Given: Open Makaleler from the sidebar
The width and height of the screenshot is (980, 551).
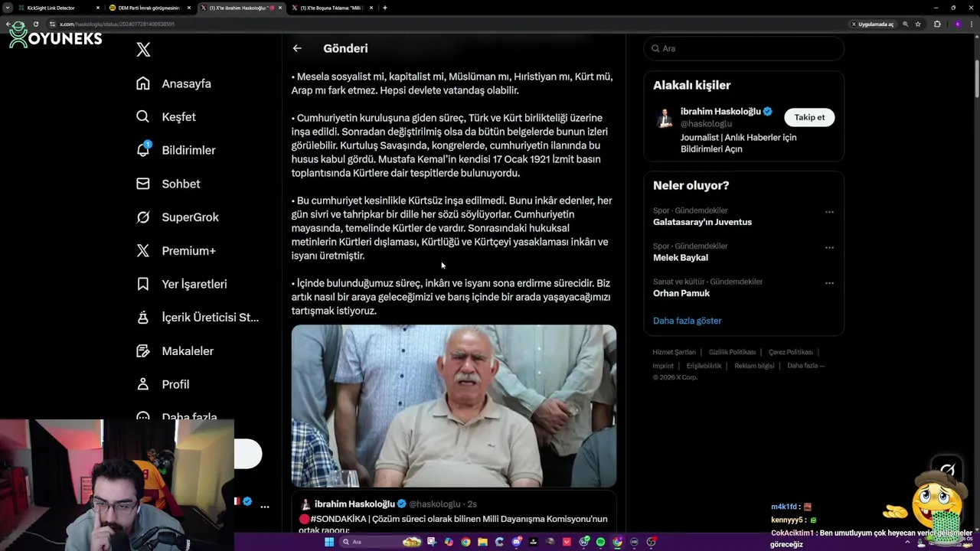Looking at the screenshot, I should tap(188, 350).
